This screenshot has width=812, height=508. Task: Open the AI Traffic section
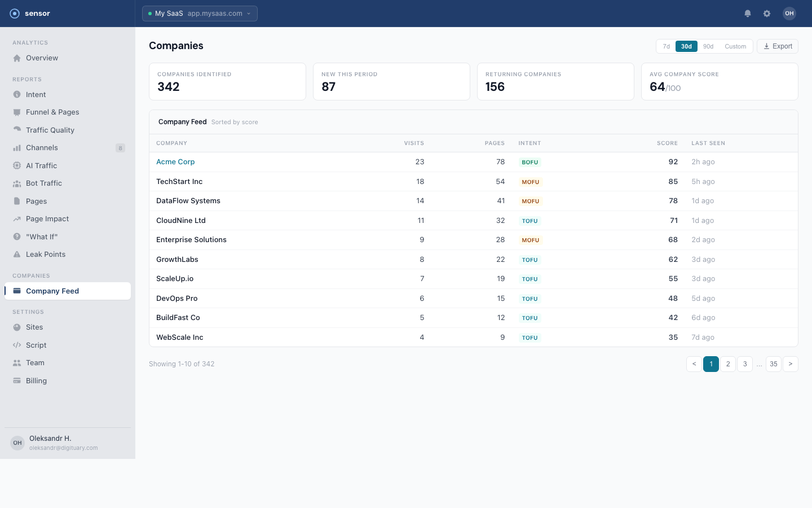point(42,165)
